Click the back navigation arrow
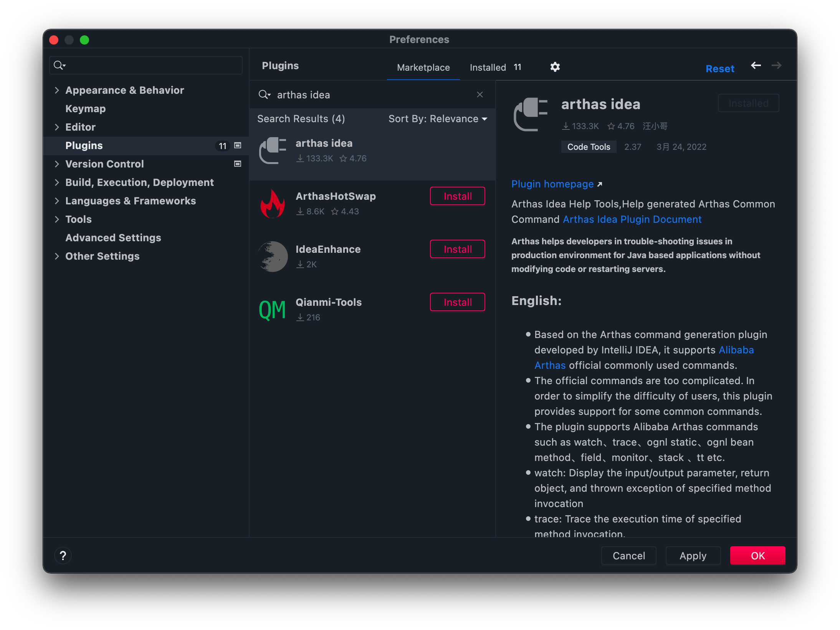The height and width of the screenshot is (630, 840). pos(756,66)
